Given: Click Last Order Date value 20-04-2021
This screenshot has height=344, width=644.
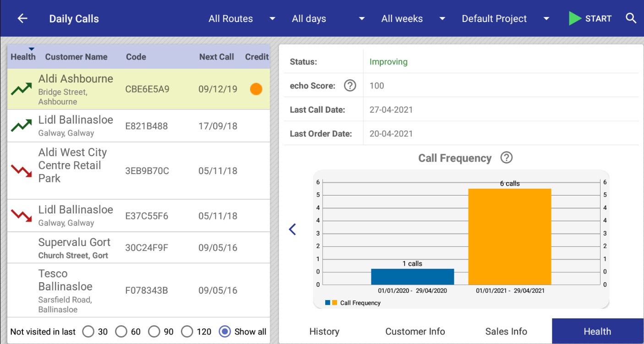Looking at the screenshot, I should tap(391, 134).
